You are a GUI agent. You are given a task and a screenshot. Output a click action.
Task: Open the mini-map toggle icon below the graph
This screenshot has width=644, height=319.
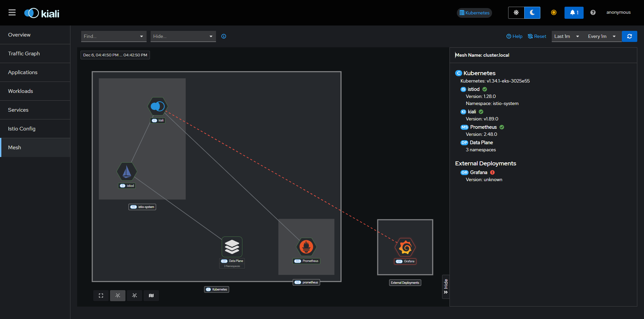[151, 296]
